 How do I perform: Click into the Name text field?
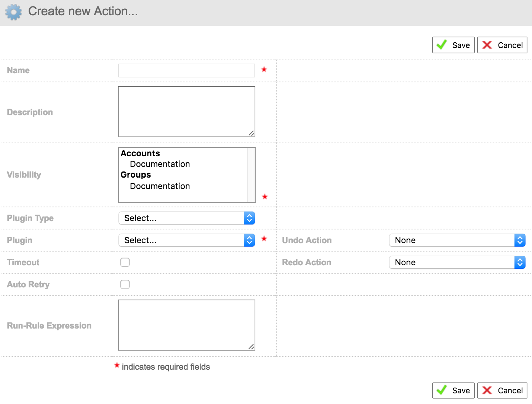point(186,71)
